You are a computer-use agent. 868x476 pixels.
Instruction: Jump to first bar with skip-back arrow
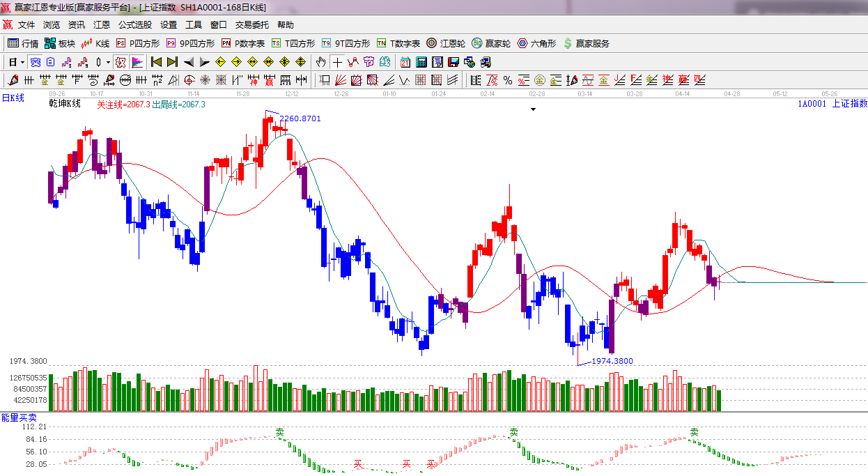coord(156,62)
